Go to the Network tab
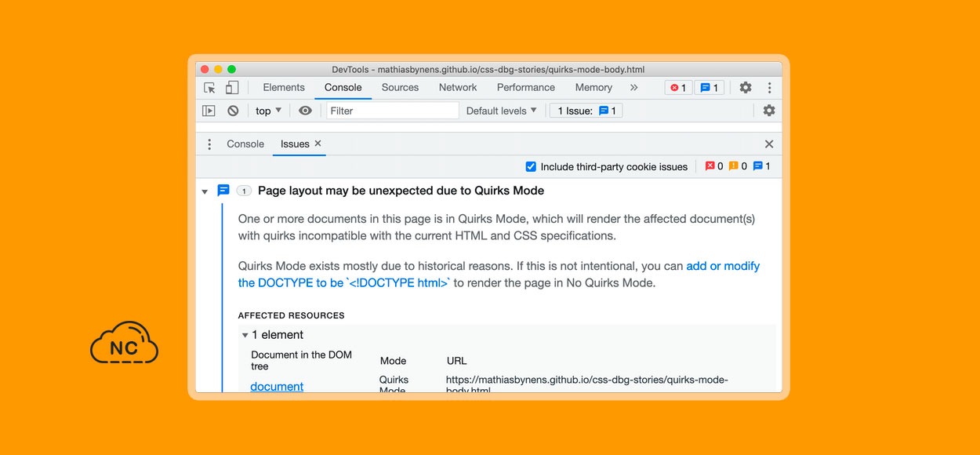 click(458, 88)
